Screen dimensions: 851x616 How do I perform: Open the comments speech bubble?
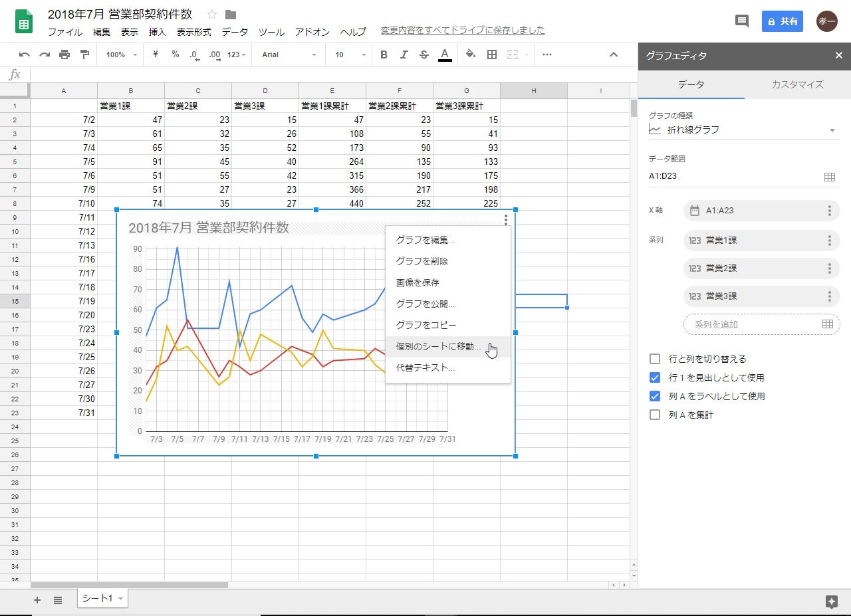742,21
